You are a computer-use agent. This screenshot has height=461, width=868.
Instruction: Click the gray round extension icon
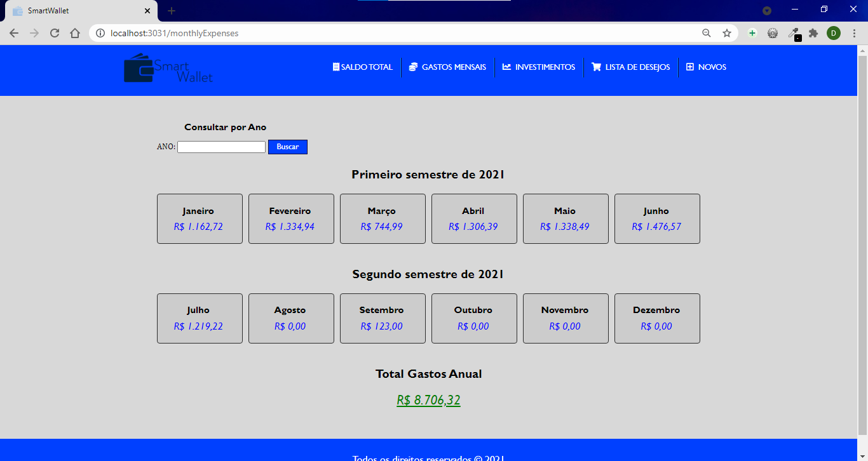(773, 33)
